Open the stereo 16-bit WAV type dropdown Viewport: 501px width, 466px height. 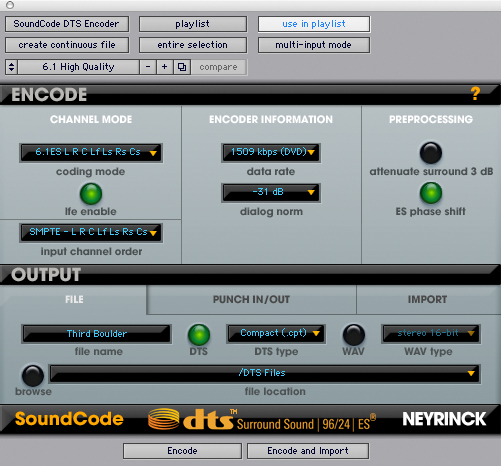point(431,334)
